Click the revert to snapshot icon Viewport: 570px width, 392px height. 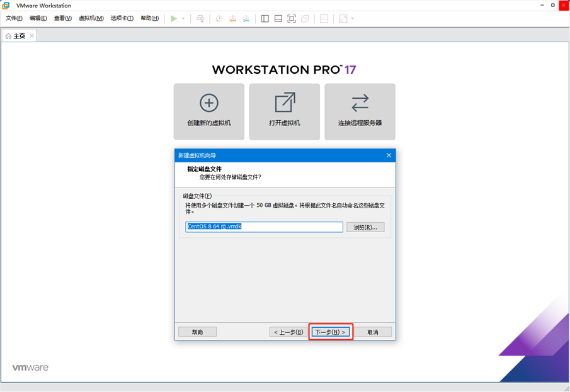click(x=232, y=18)
